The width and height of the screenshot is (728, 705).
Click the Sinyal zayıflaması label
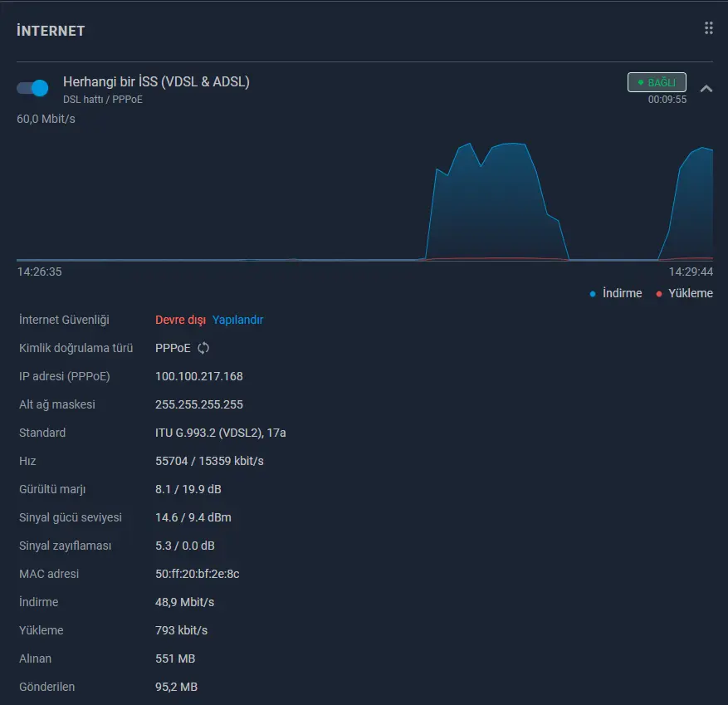point(65,546)
